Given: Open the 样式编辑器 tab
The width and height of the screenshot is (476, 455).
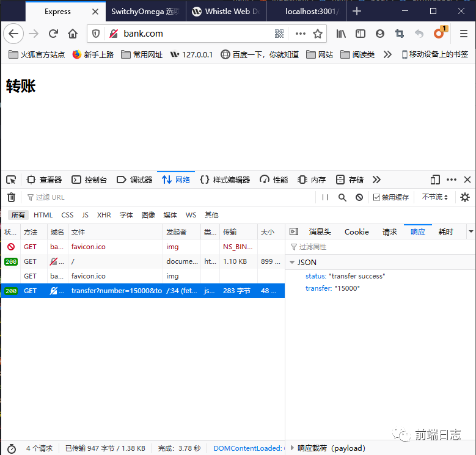Looking at the screenshot, I should (225, 180).
